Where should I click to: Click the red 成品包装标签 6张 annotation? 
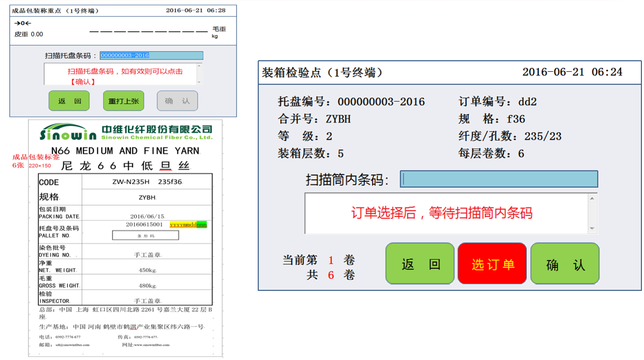(x=36, y=161)
